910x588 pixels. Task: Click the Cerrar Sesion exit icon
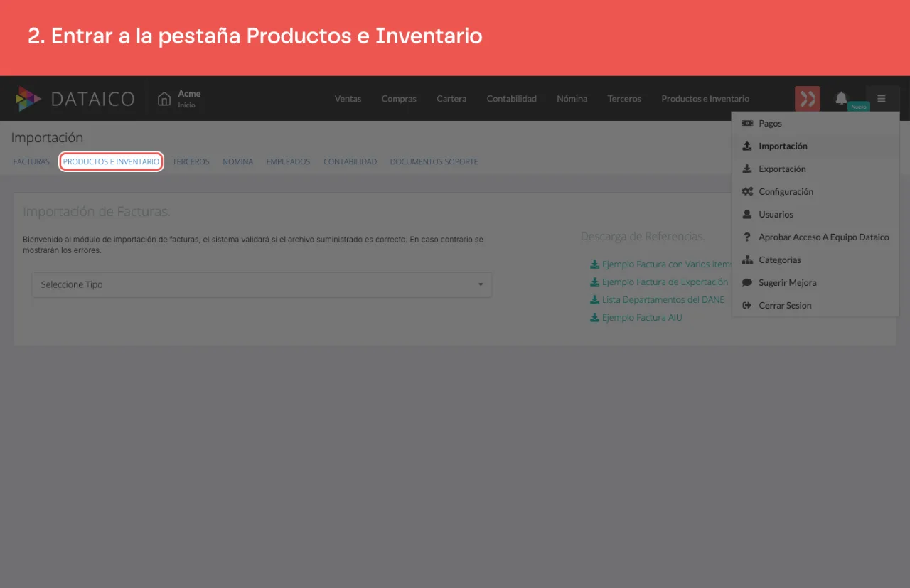[747, 305]
